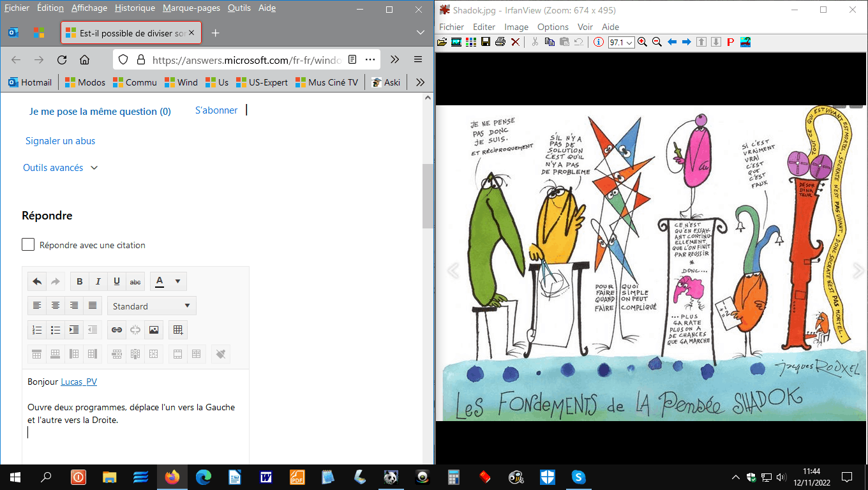The image size is (868, 490).
Task: Click 'Je me pose la même question' link
Action: 100,111
